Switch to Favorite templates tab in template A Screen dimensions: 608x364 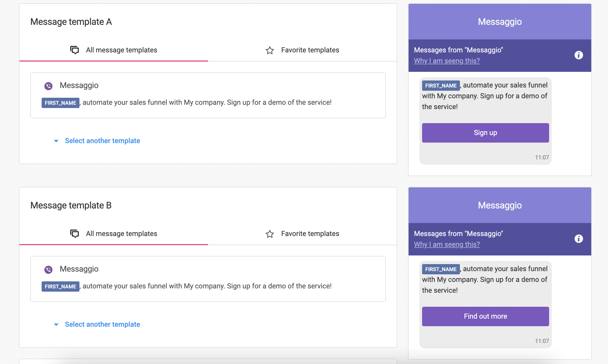coord(302,50)
